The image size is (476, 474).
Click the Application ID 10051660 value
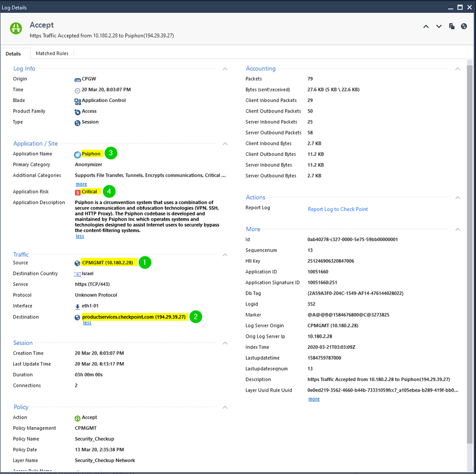tap(318, 272)
